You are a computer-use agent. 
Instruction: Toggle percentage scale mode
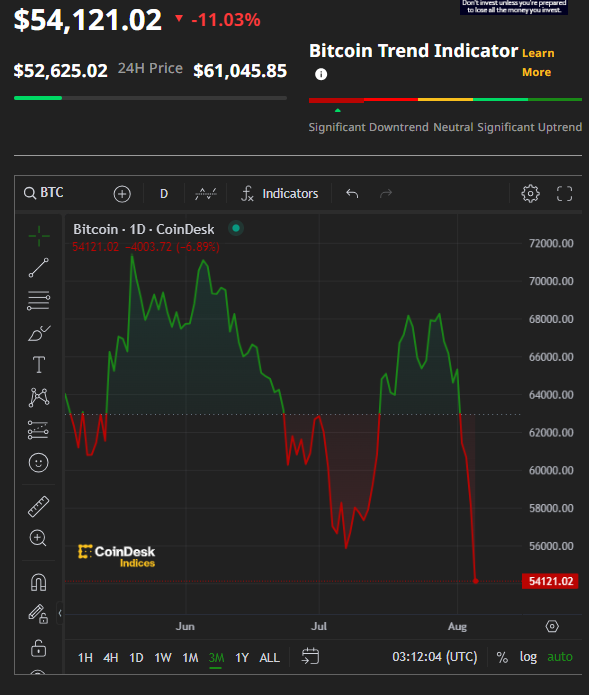[x=502, y=657]
